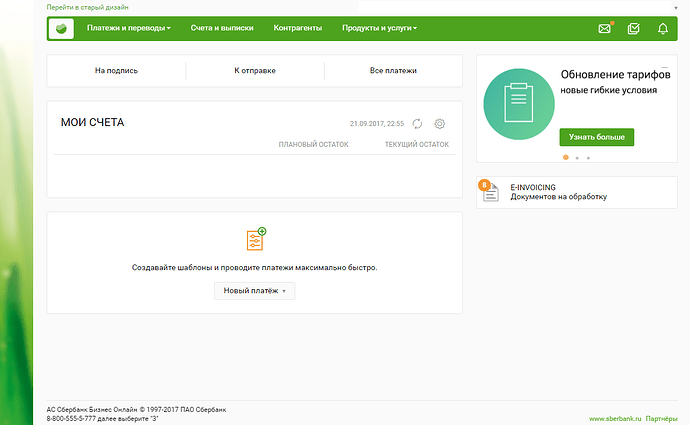Open the notifications bell icon
Viewport: 690px width, 425px height.
[663, 29]
